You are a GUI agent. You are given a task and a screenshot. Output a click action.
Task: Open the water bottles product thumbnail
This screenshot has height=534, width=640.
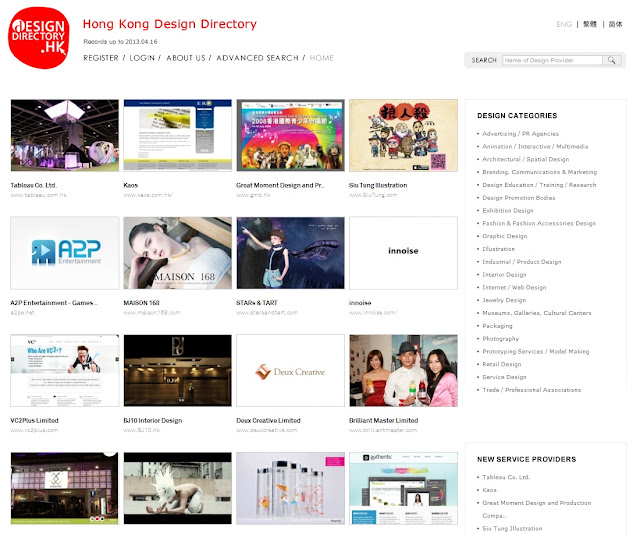tap(291, 488)
